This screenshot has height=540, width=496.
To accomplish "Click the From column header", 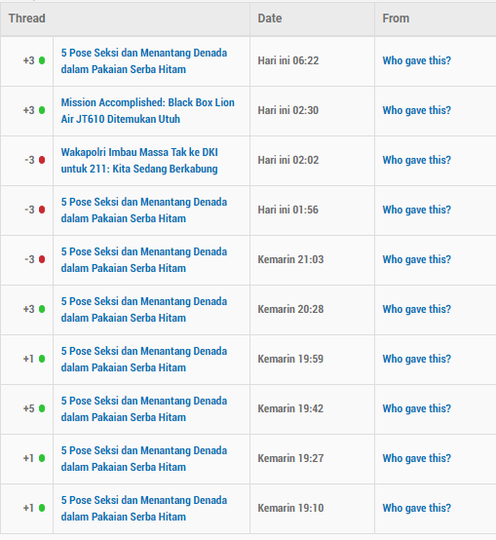I will click(396, 18).
